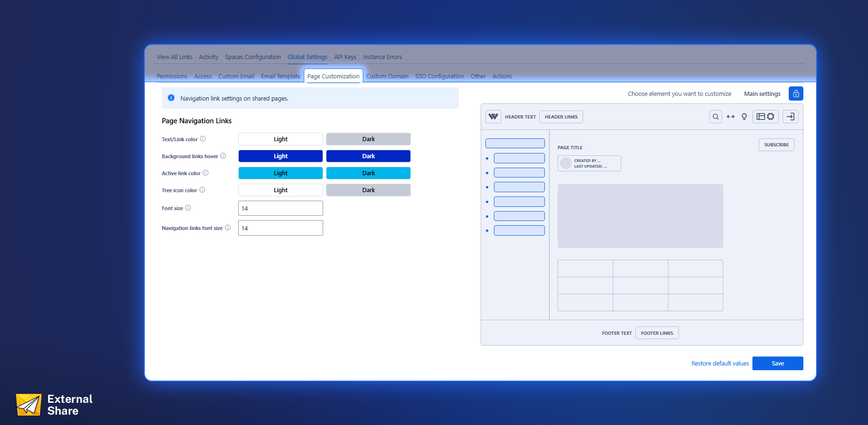868x425 pixels.
Task: Pick Dark swatch for Tree icon color
Action: [368, 190]
